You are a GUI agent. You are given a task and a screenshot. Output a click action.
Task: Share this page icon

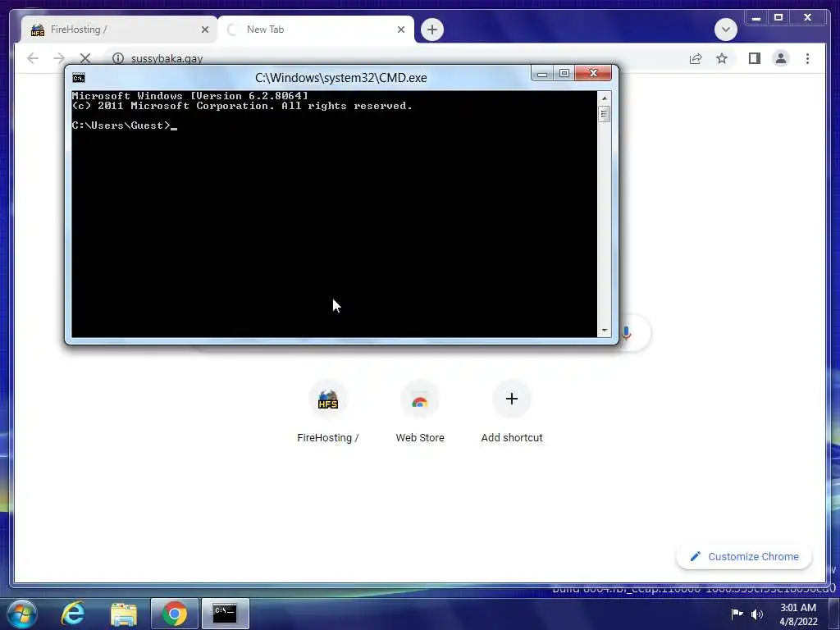pyautogui.click(x=696, y=58)
